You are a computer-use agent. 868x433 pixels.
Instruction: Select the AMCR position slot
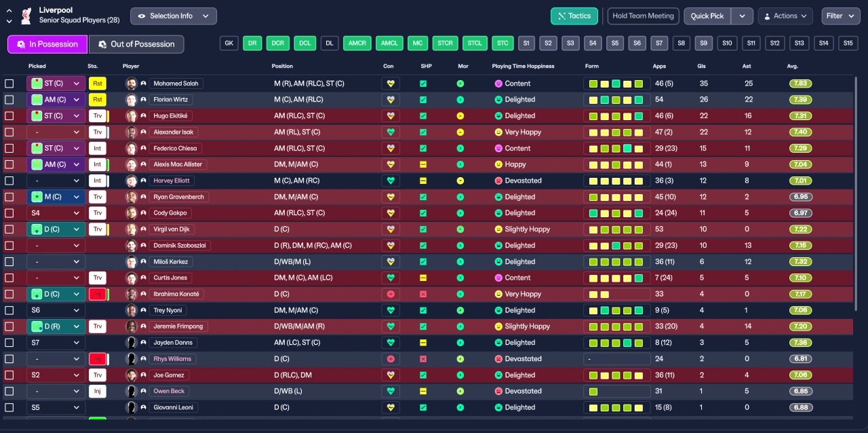pyautogui.click(x=357, y=43)
